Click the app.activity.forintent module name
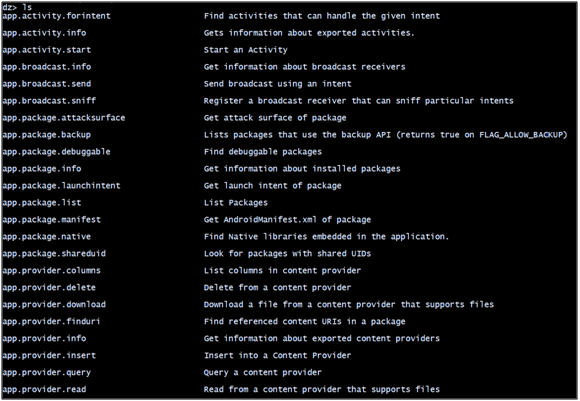This screenshot has width=580, height=401. tap(56, 16)
